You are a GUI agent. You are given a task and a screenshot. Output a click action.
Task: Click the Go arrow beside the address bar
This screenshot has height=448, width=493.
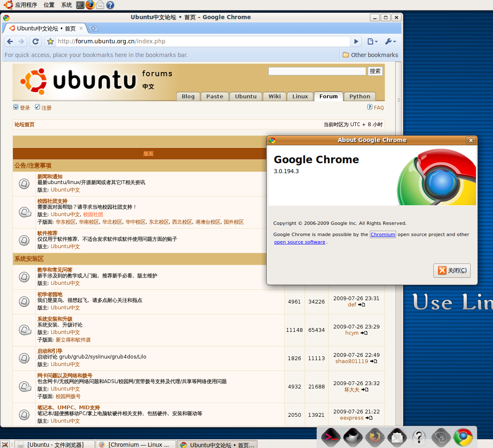pyautogui.click(x=356, y=41)
